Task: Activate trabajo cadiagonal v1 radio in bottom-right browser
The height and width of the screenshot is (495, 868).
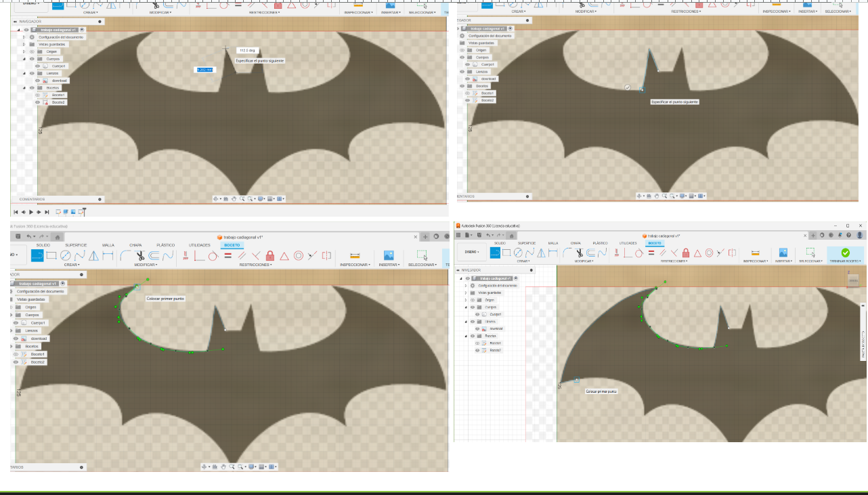Action: point(516,278)
